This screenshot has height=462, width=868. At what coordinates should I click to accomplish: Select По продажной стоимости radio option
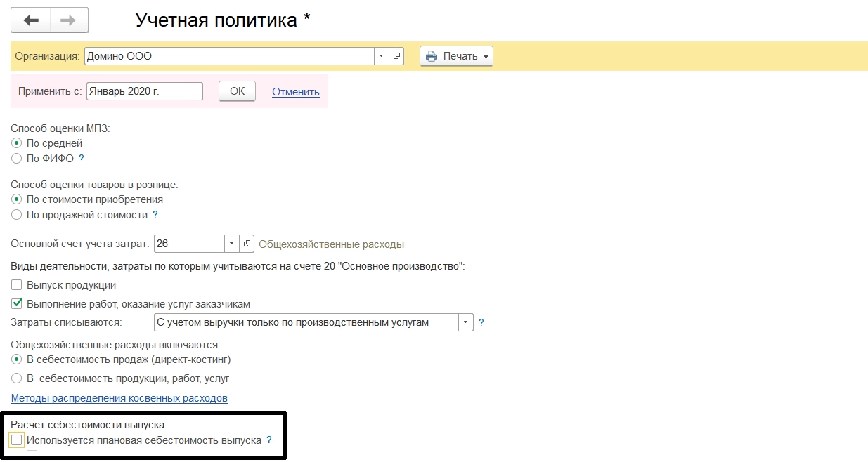click(17, 215)
